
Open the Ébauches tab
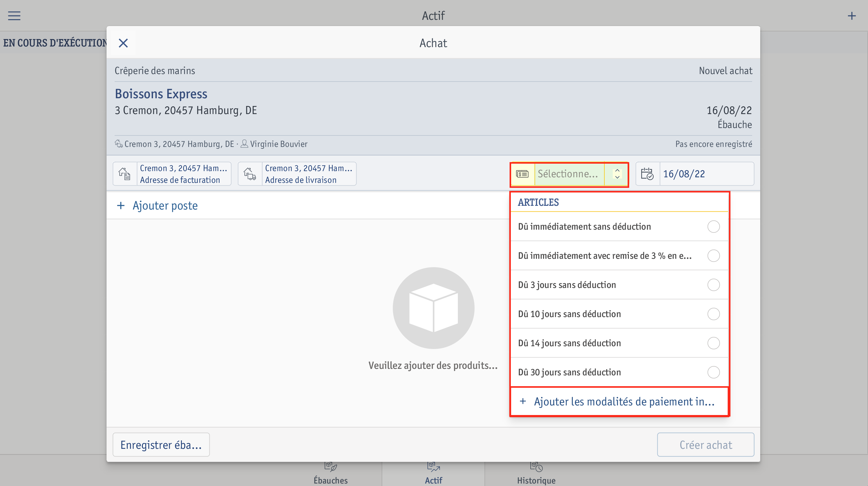click(331, 474)
